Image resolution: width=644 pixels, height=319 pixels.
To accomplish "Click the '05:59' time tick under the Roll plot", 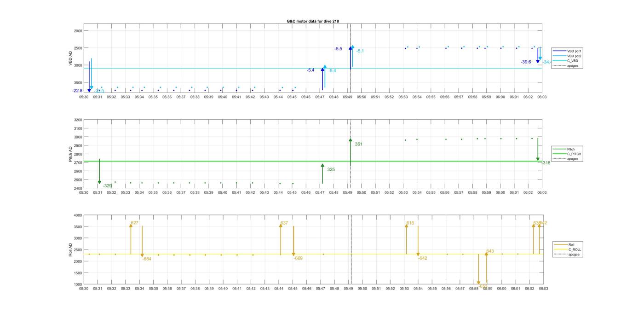I will (x=488, y=289).
